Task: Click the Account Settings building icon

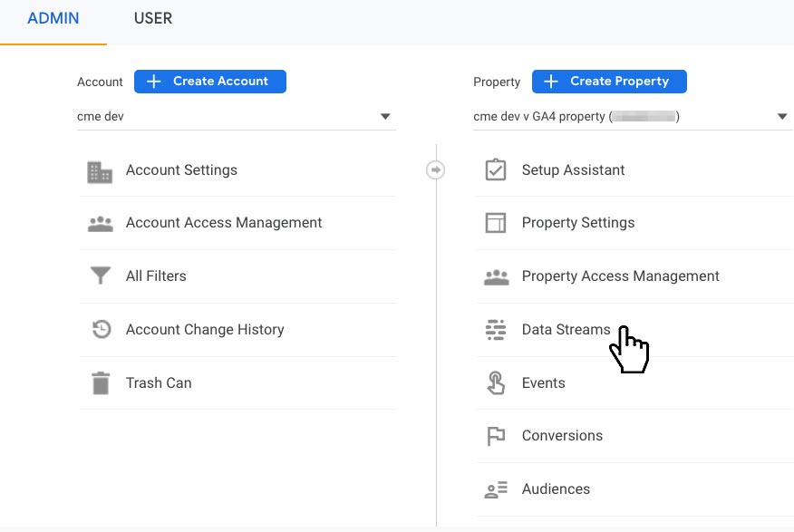Action: [x=100, y=172]
